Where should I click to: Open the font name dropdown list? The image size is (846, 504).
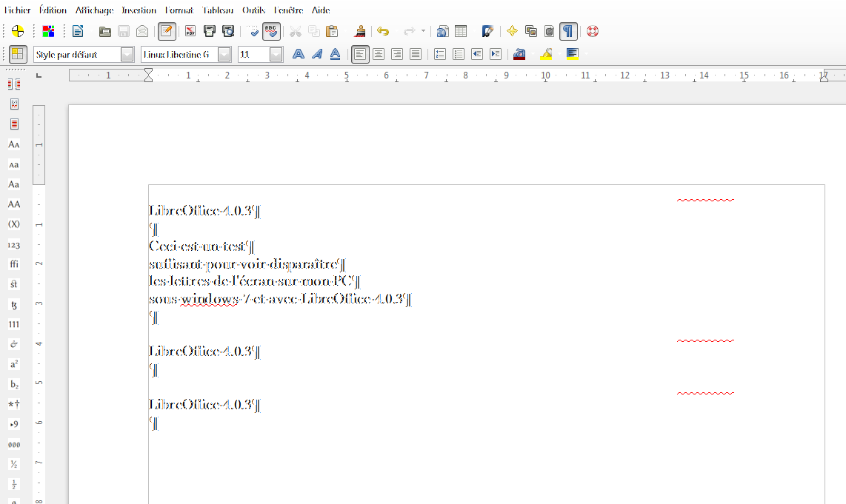(224, 54)
